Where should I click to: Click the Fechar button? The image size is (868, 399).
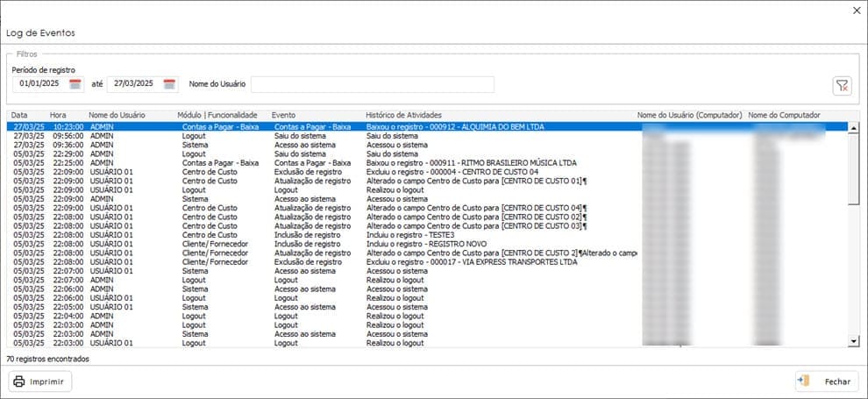pyautogui.click(x=827, y=381)
